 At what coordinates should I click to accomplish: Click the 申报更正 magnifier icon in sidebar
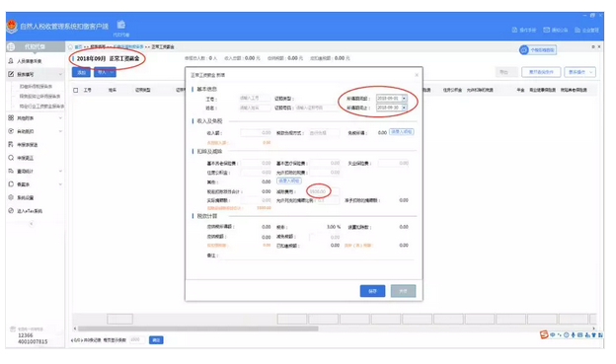click(x=11, y=158)
